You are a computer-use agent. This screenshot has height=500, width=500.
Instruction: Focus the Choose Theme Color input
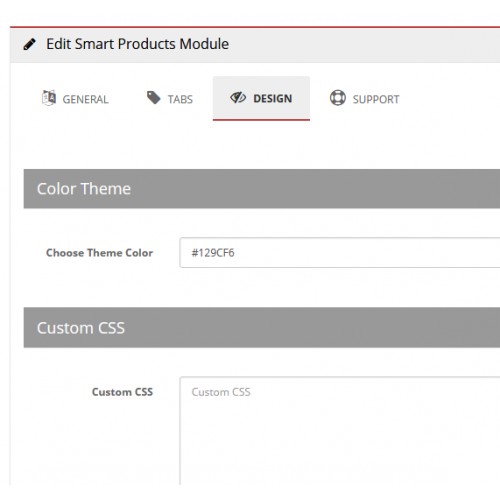(340, 253)
